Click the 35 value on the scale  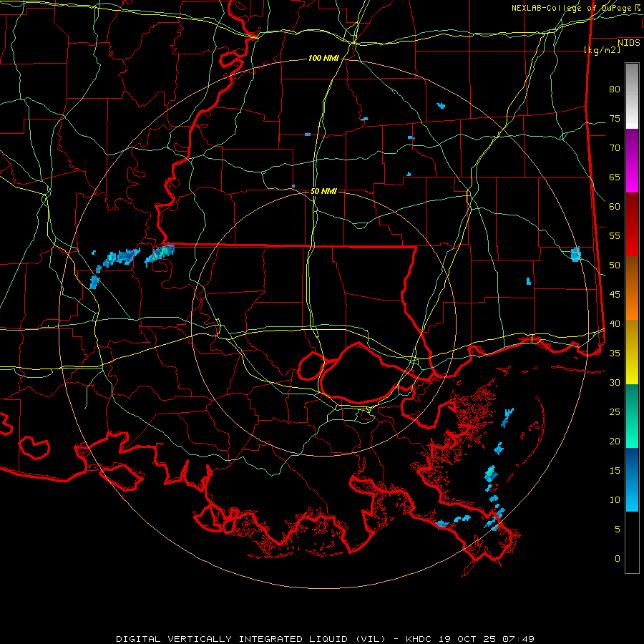(615, 353)
